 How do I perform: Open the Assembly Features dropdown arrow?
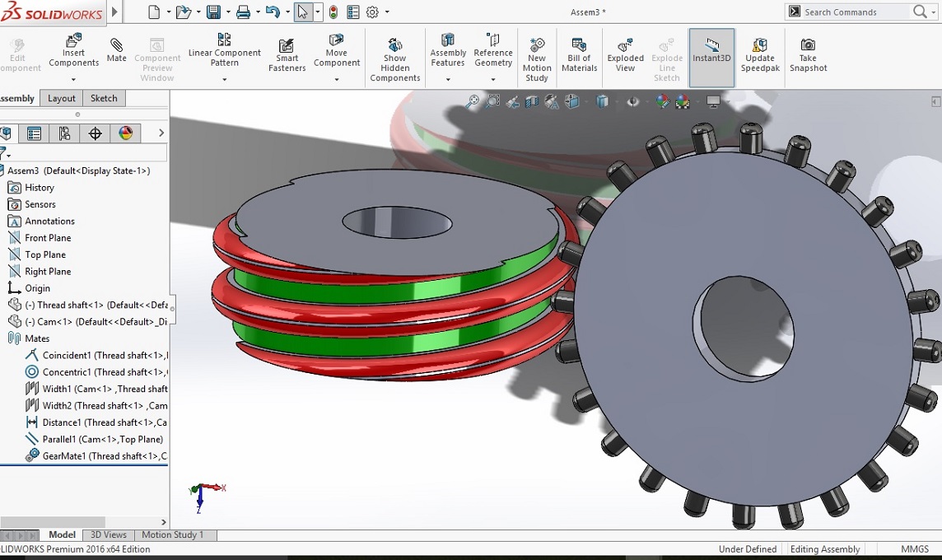click(448, 80)
